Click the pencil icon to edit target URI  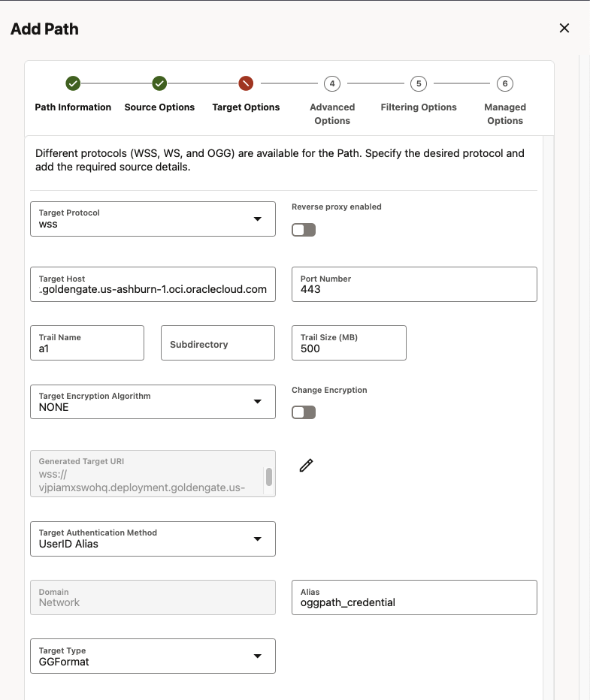click(306, 466)
